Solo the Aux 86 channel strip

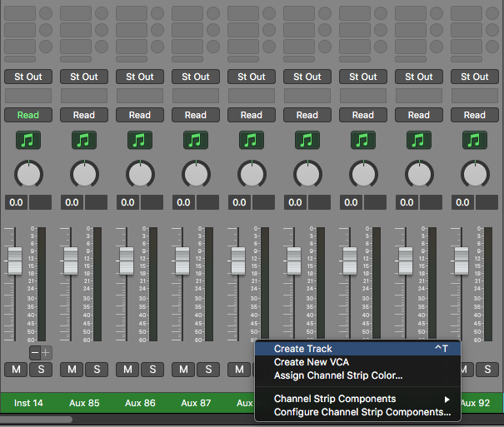(x=152, y=370)
